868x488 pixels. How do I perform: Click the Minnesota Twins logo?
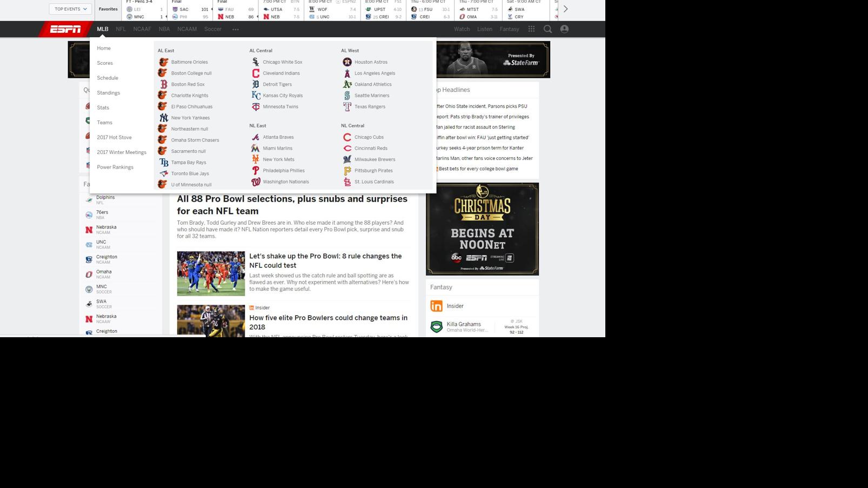[255, 106]
